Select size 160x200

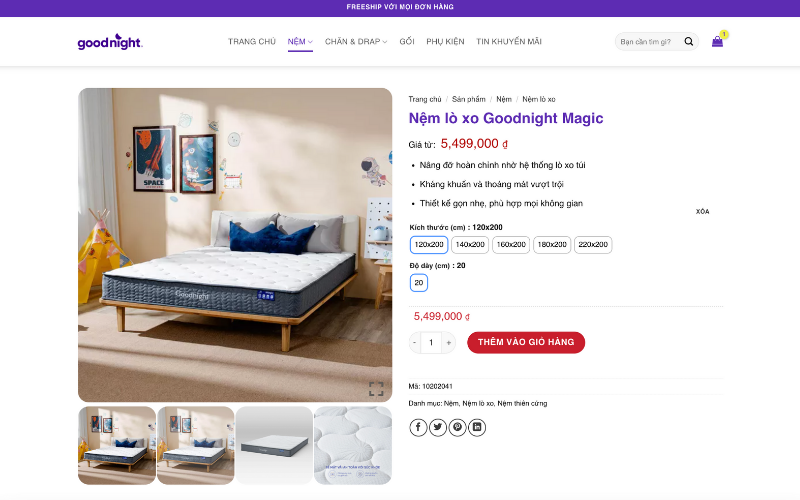[511, 245]
